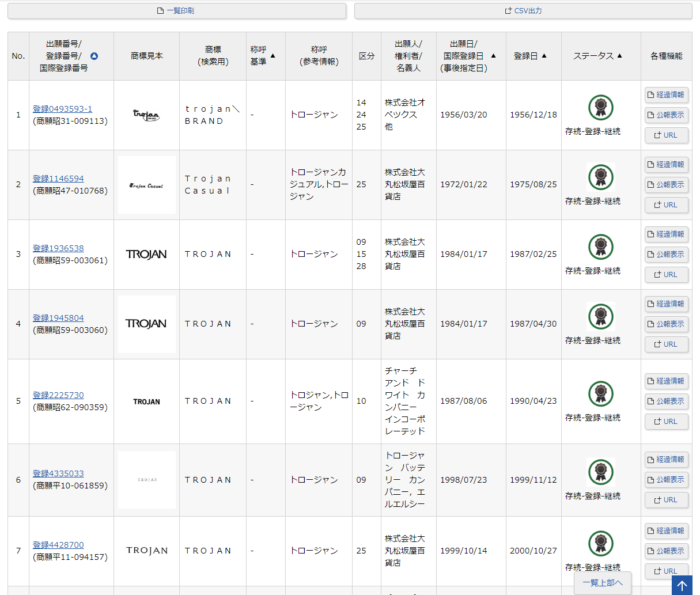700x595 pixels.
Task: Jump to list top with 一覧上部へ
Action: click(x=603, y=583)
